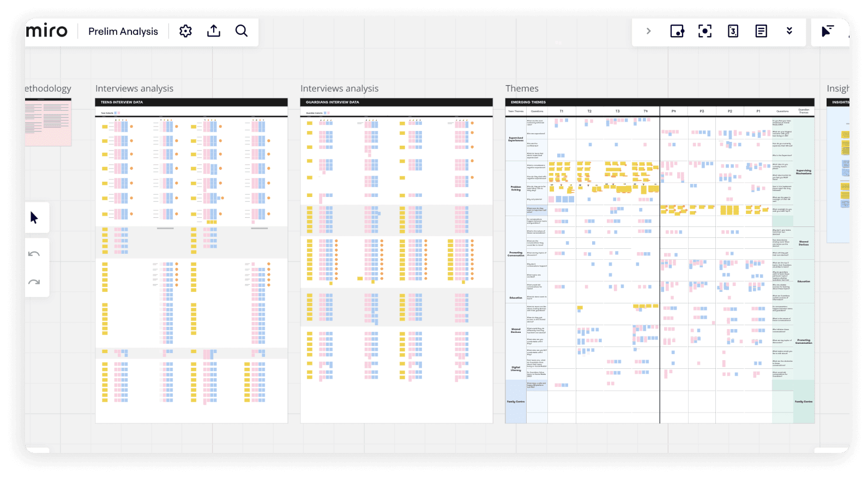This screenshot has height=478, width=868.
Task: Select the P4 column header
Action: [x=674, y=111]
